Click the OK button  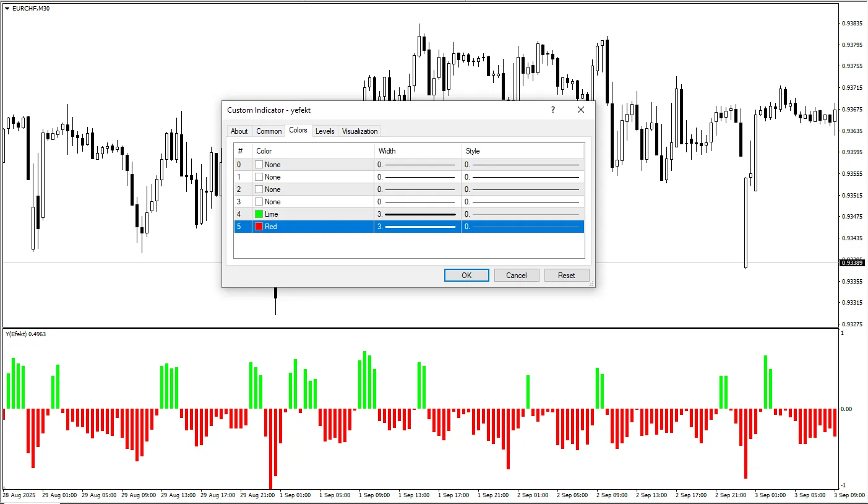pyautogui.click(x=466, y=276)
